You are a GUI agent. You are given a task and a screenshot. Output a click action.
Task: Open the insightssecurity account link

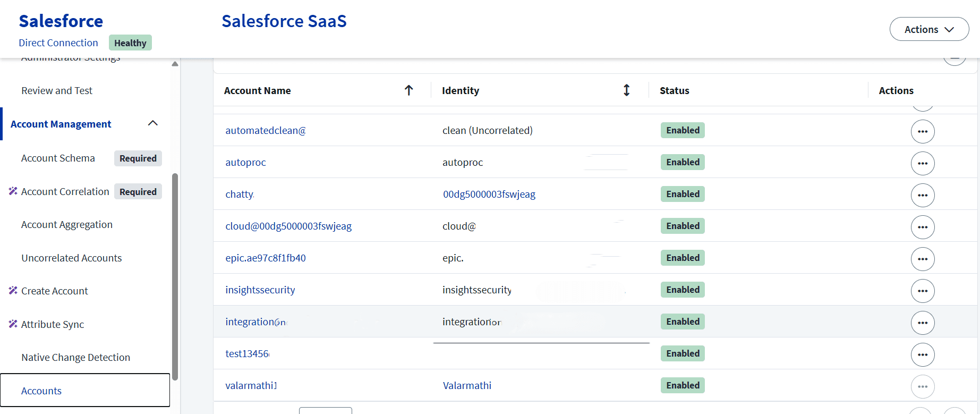click(x=260, y=290)
